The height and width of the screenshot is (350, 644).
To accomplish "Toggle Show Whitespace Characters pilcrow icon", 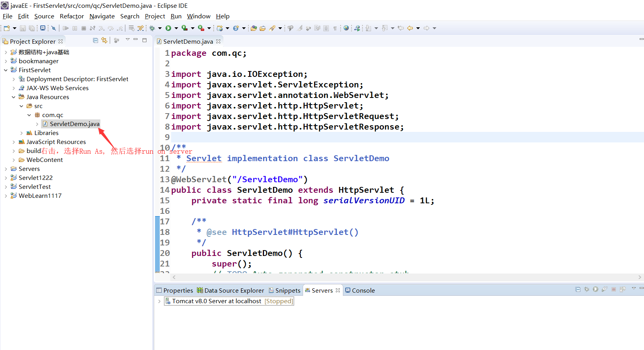I will pyautogui.click(x=335, y=28).
